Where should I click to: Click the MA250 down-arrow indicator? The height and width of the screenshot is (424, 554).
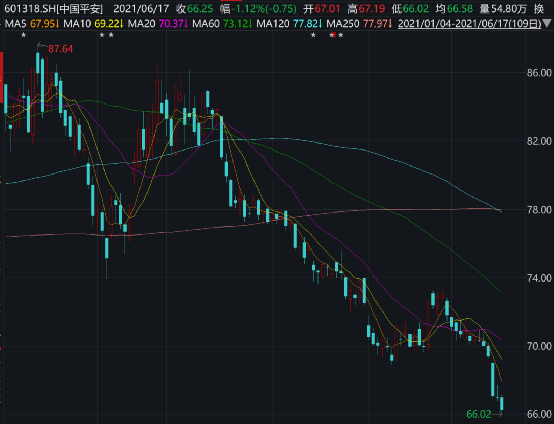point(390,24)
